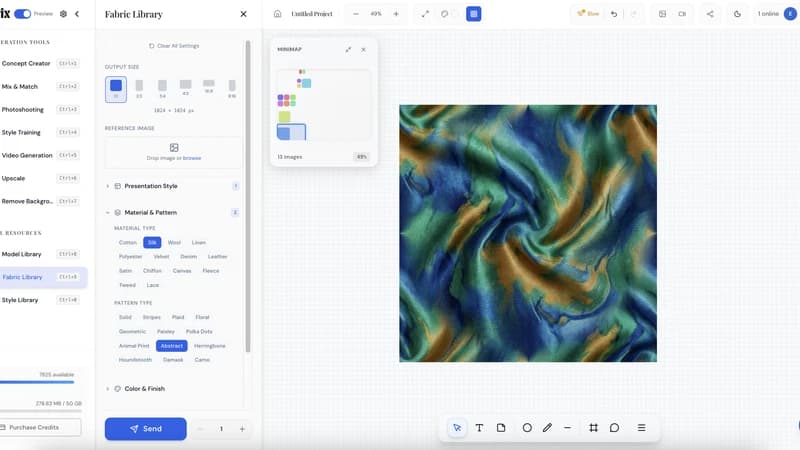Open Style Training tool

[40, 132]
